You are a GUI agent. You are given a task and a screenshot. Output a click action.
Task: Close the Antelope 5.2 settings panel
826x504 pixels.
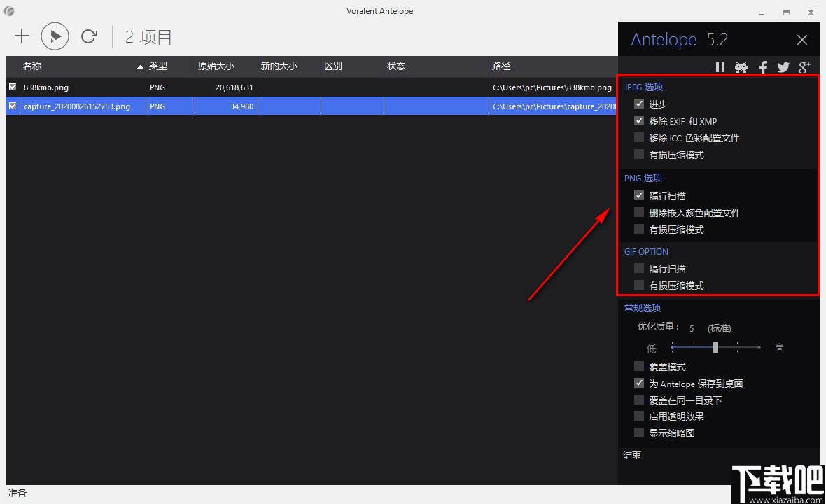[801, 40]
